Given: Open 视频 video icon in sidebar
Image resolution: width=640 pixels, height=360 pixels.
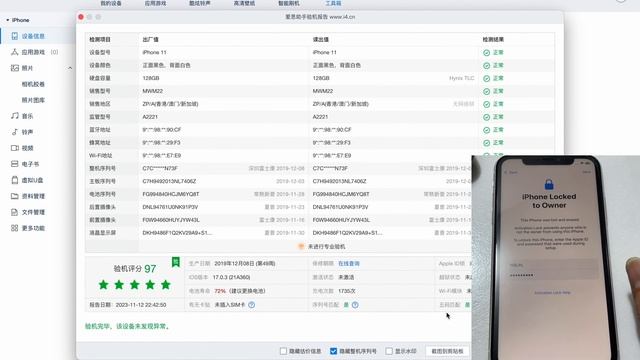Looking at the screenshot, I should (15, 148).
